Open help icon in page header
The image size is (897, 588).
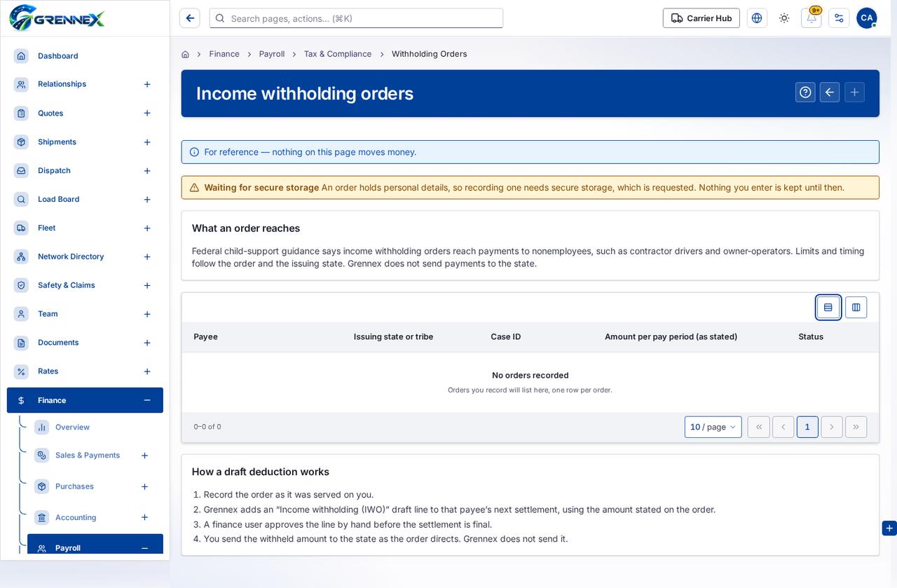(x=805, y=93)
